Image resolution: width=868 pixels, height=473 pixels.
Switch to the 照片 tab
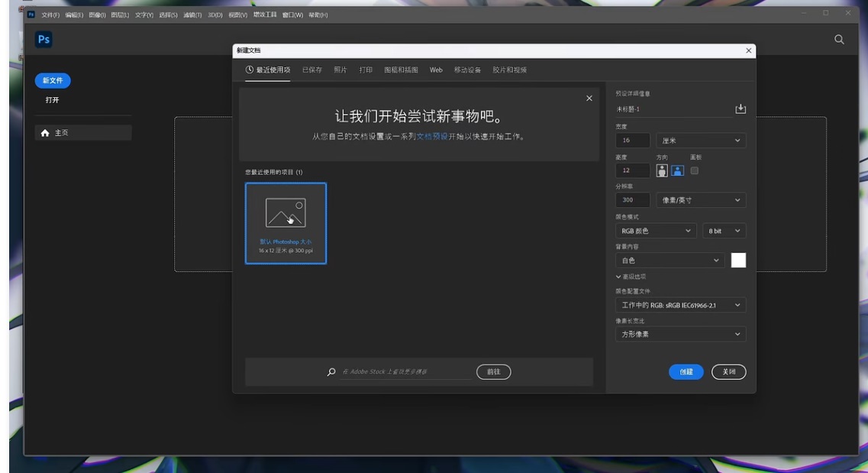pyautogui.click(x=340, y=70)
